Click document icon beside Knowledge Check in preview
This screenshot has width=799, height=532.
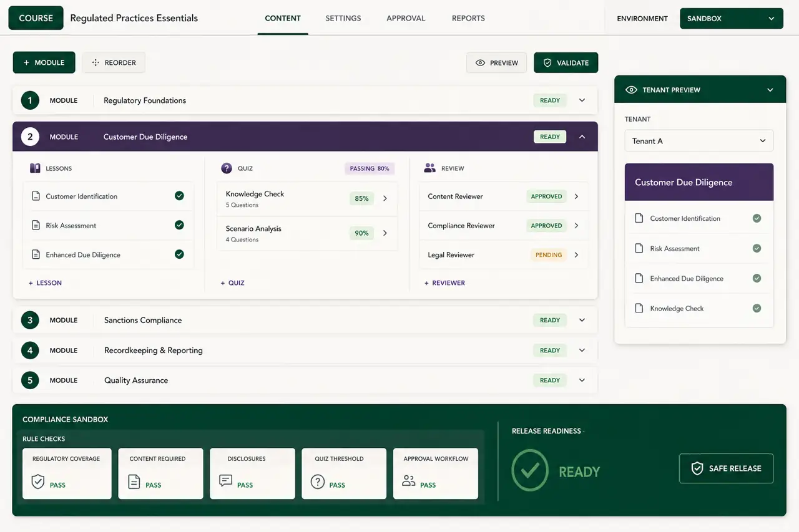coord(639,308)
